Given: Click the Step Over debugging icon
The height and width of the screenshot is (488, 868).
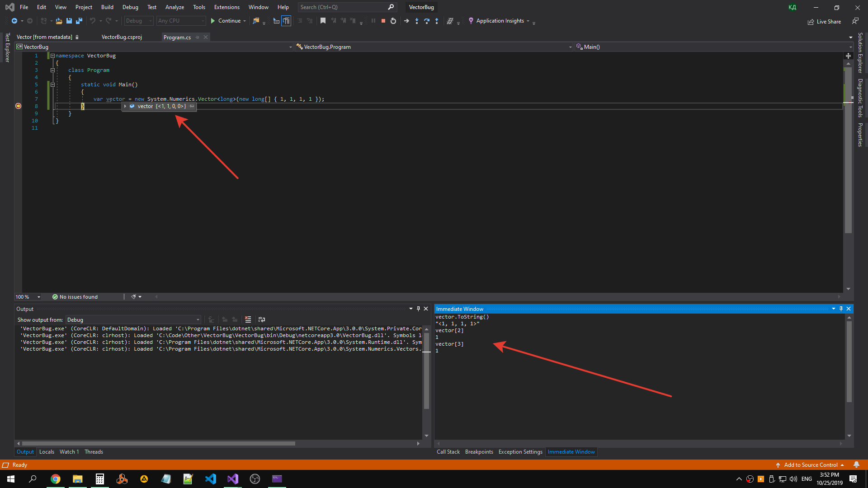Looking at the screenshot, I should 427,21.
